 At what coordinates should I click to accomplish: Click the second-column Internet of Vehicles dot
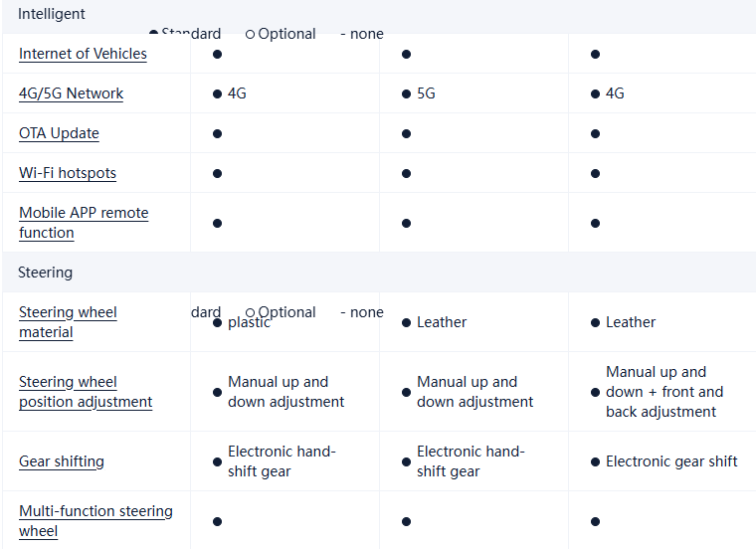(406, 54)
